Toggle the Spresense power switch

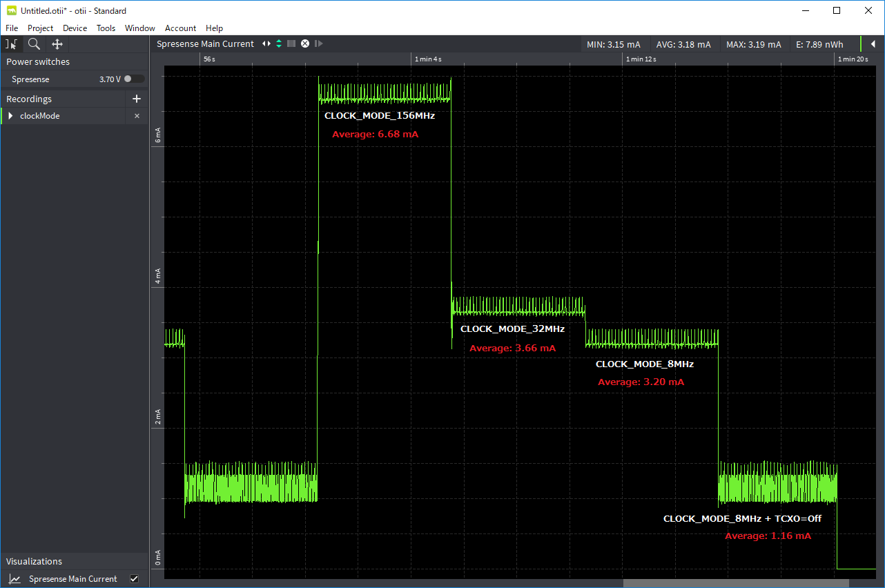click(x=134, y=79)
